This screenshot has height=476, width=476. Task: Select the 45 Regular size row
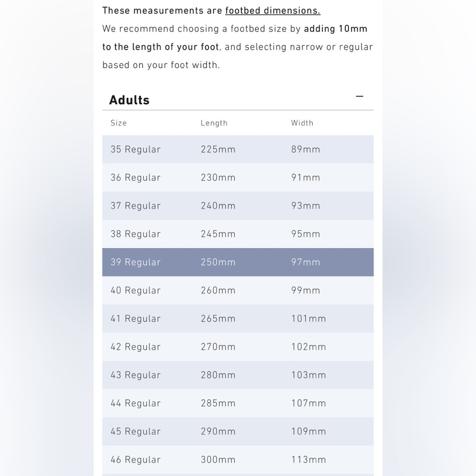[238, 432]
